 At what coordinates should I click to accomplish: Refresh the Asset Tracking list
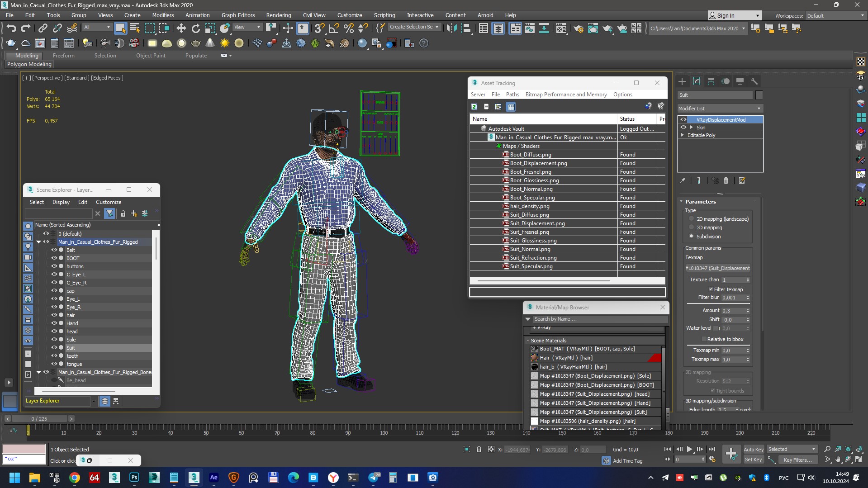click(474, 107)
